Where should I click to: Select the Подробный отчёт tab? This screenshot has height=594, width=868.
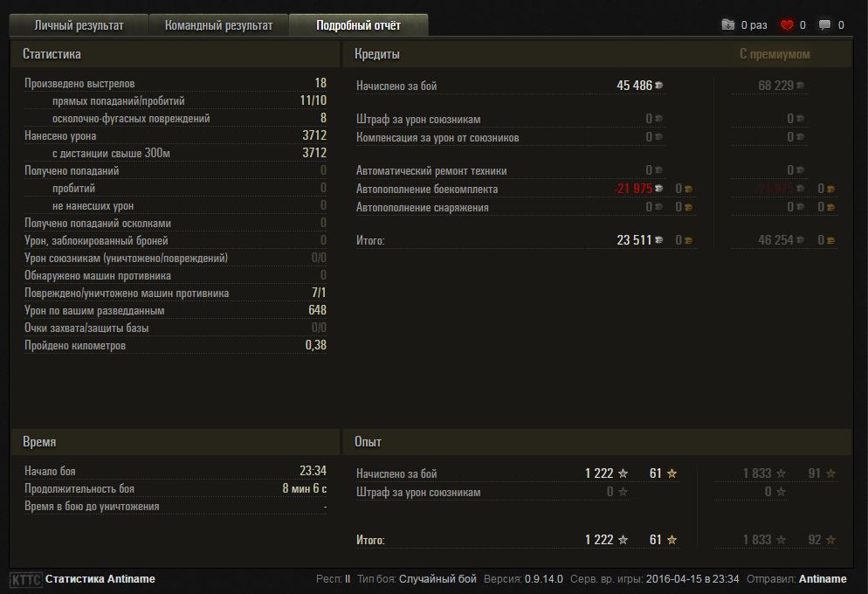tap(358, 25)
